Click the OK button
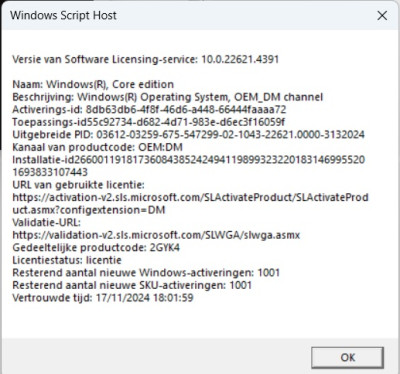 coord(347,357)
